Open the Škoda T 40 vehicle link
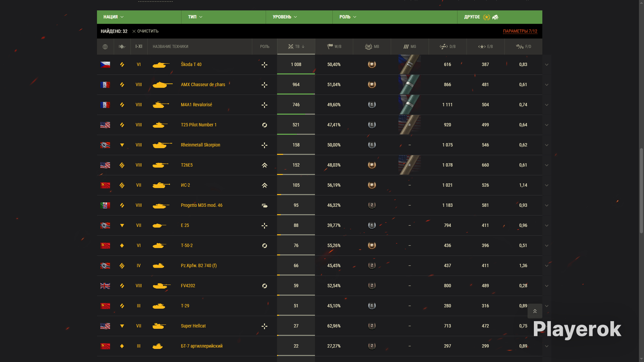Image resolution: width=644 pixels, height=362 pixels. click(x=191, y=64)
